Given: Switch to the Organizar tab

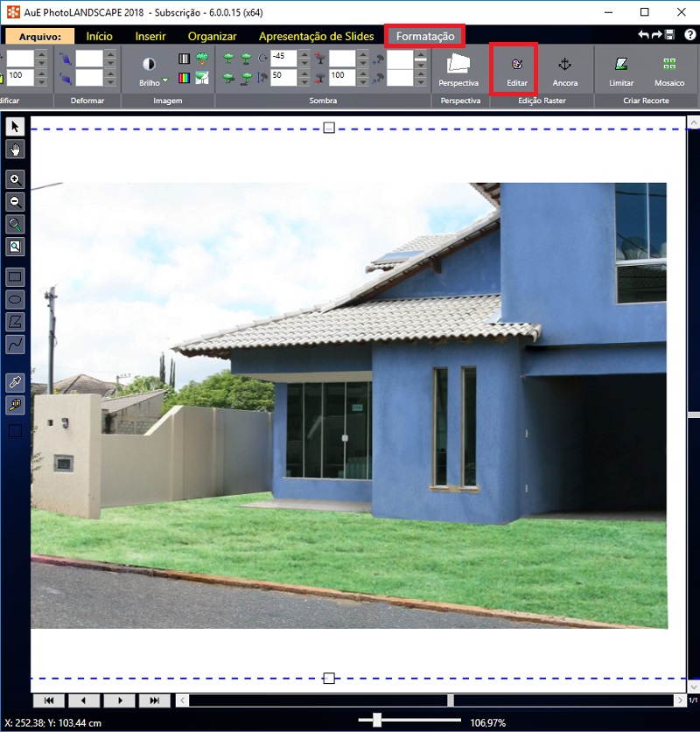Looking at the screenshot, I should 212,36.
